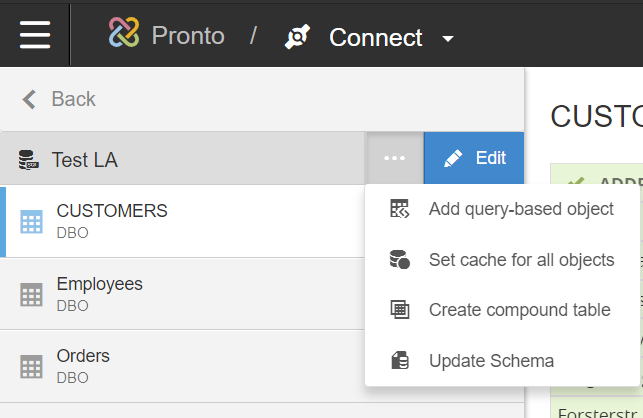Viewport: 643px width, 418px height.
Task: Click the Connect plug icon
Action: coord(297,38)
